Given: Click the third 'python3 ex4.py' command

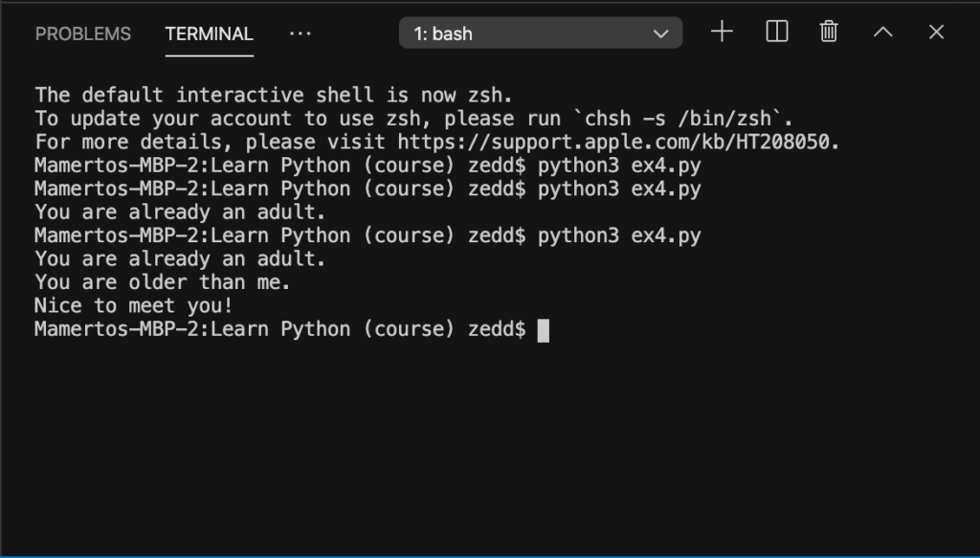Looking at the screenshot, I should tap(619, 235).
